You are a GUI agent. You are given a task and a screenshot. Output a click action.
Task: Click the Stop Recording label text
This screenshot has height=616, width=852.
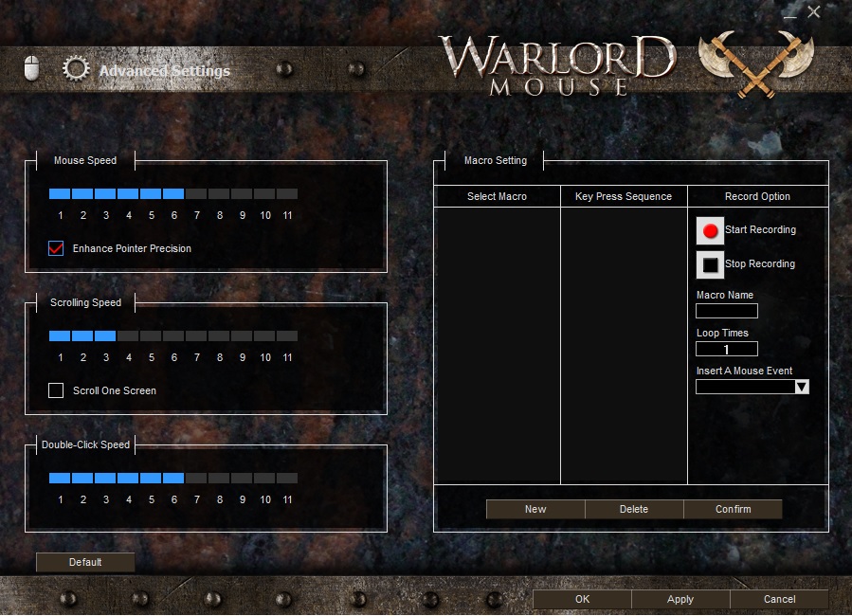click(x=760, y=264)
